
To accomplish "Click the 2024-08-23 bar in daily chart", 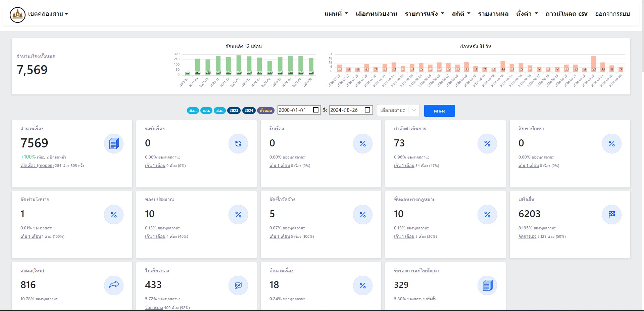I will pos(593,63).
